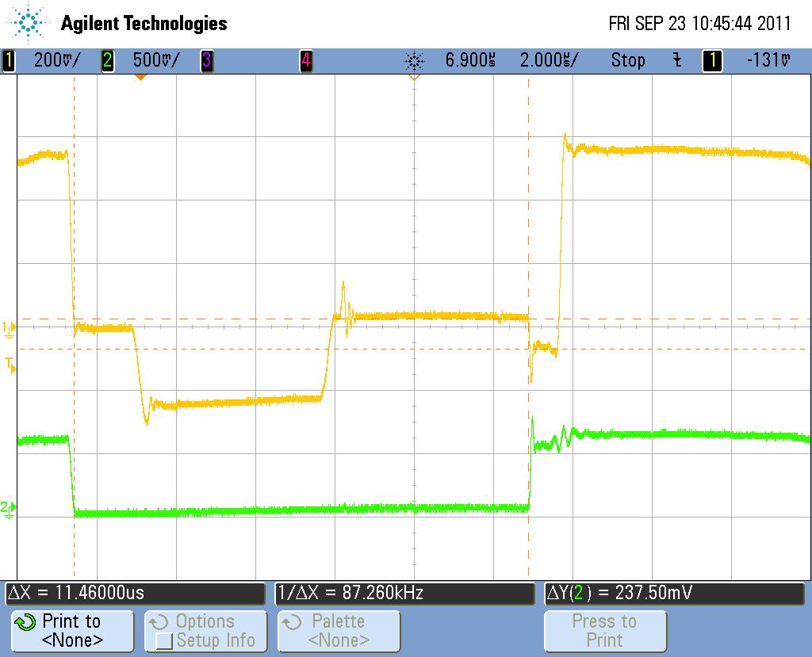812x657 pixels.
Task: Click the ΔX = 11.46000us readout
Action: coord(135,593)
